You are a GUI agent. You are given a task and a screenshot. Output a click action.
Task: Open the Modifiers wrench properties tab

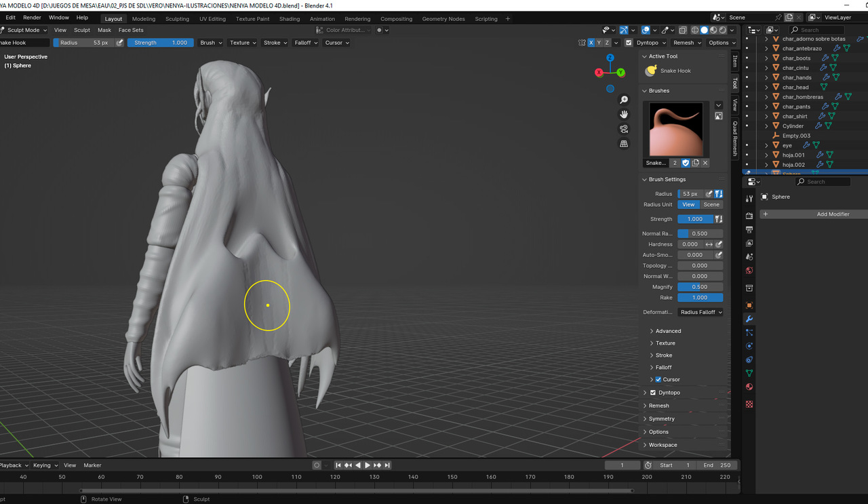coord(749,319)
